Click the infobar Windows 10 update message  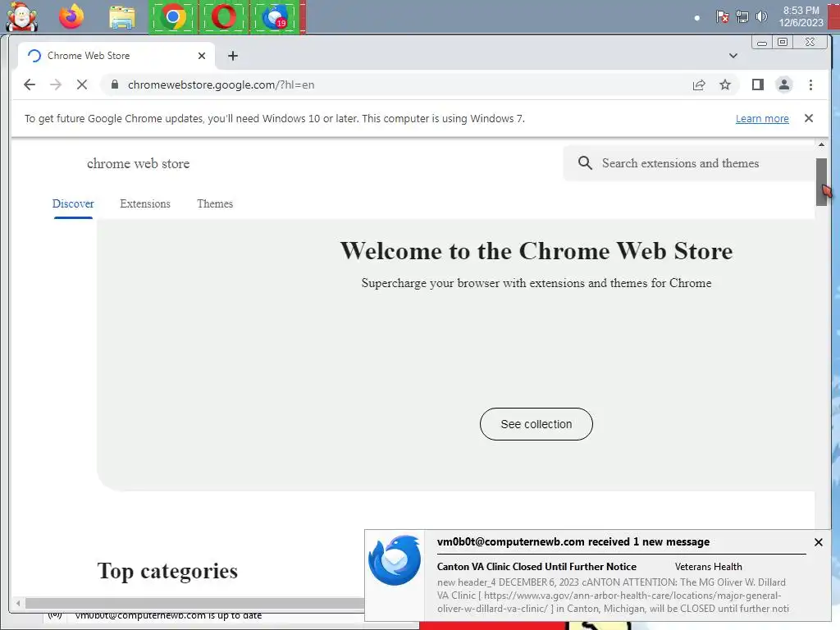coord(274,118)
